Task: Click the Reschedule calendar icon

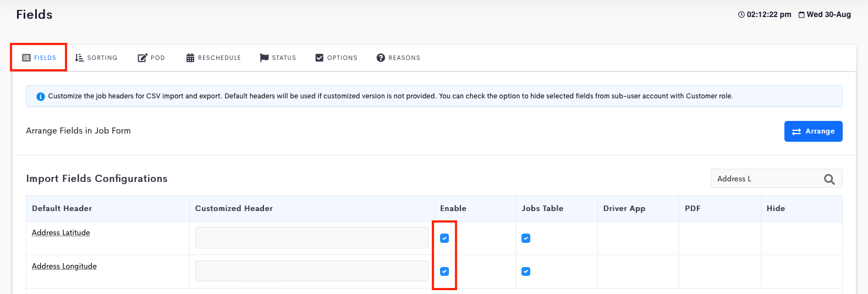Action: coord(190,58)
